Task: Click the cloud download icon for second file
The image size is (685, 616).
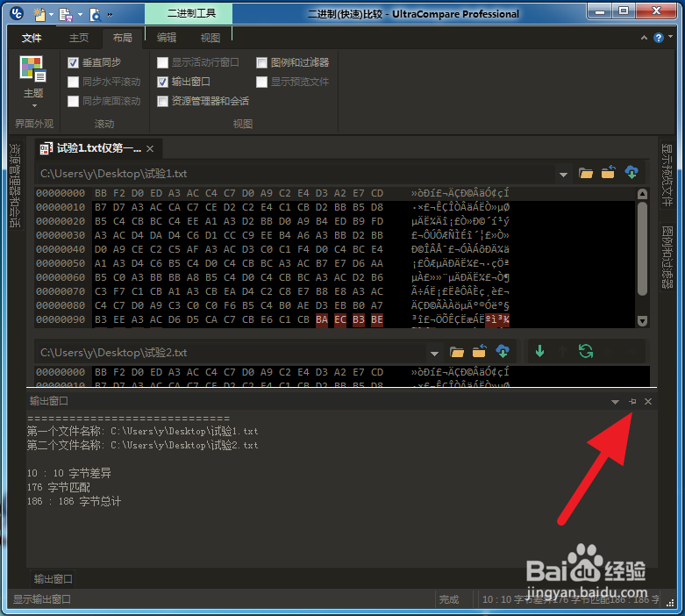Action: click(x=503, y=352)
